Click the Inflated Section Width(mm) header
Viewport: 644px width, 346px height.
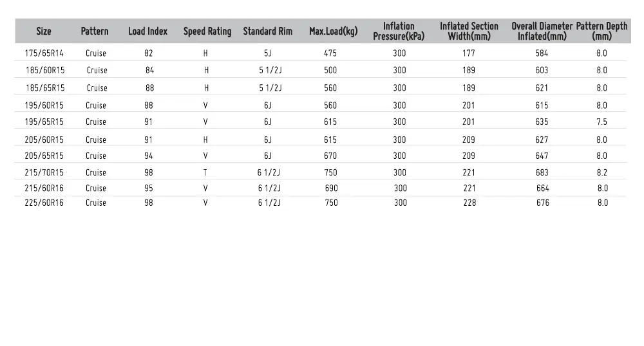469,32
